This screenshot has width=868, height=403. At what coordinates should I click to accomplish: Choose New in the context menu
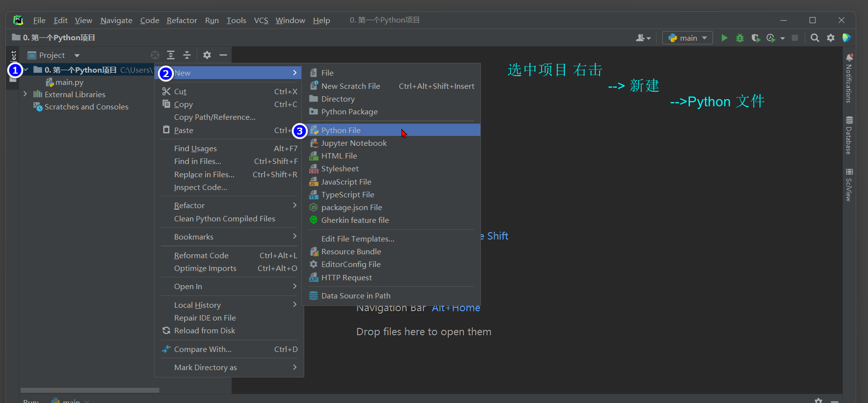coord(229,73)
